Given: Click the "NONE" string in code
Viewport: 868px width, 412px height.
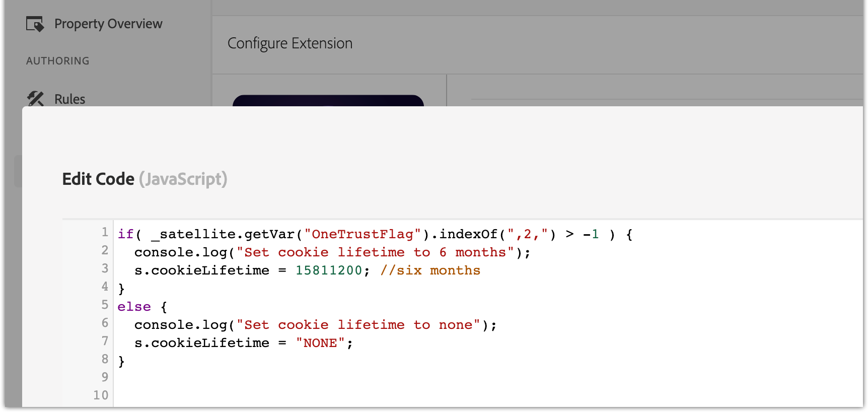Looking at the screenshot, I should click(x=320, y=343).
